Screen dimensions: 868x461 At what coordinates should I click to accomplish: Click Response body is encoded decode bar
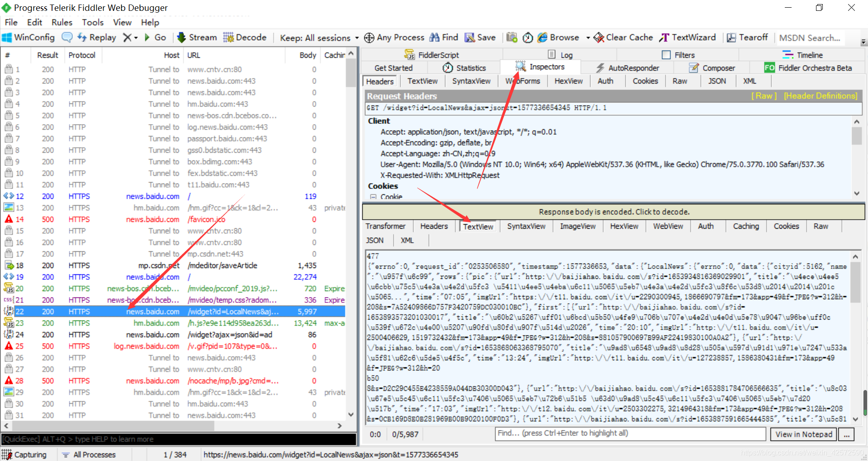coord(614,212)
